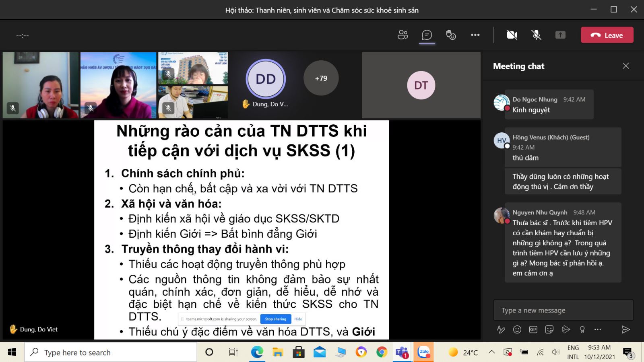The width and height of the screenshot is (644, 362).
Task: Click the share content tray icon
Action: 560,35
